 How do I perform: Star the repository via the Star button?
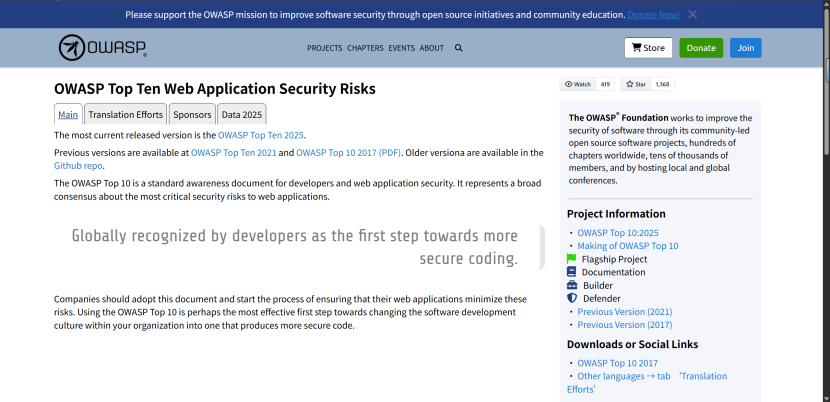tap(636, 85)
